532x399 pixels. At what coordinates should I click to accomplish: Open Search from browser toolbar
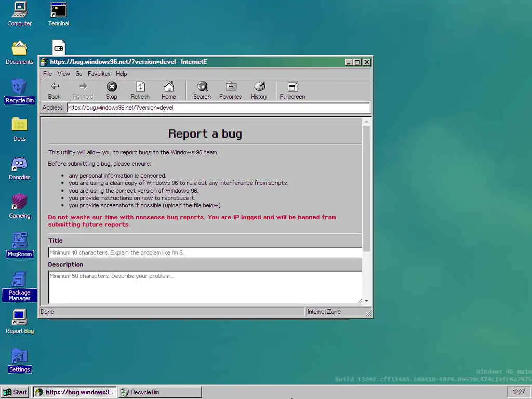202,90
